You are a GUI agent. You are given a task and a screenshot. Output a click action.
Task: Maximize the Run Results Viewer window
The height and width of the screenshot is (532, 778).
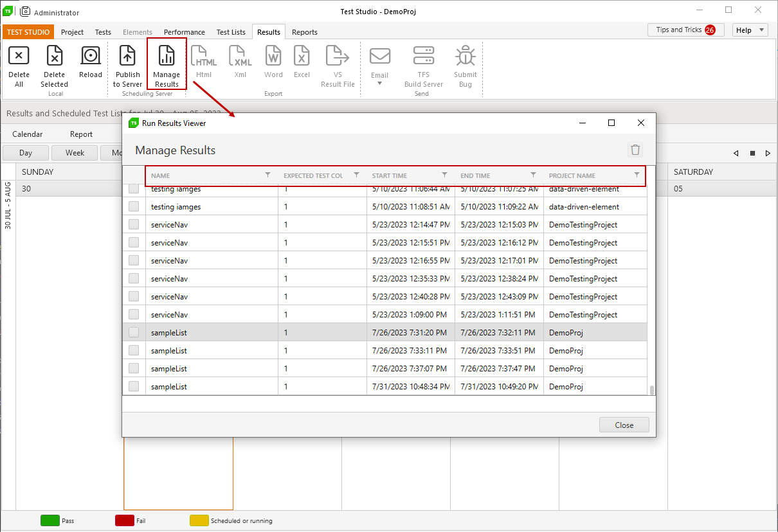611,123
